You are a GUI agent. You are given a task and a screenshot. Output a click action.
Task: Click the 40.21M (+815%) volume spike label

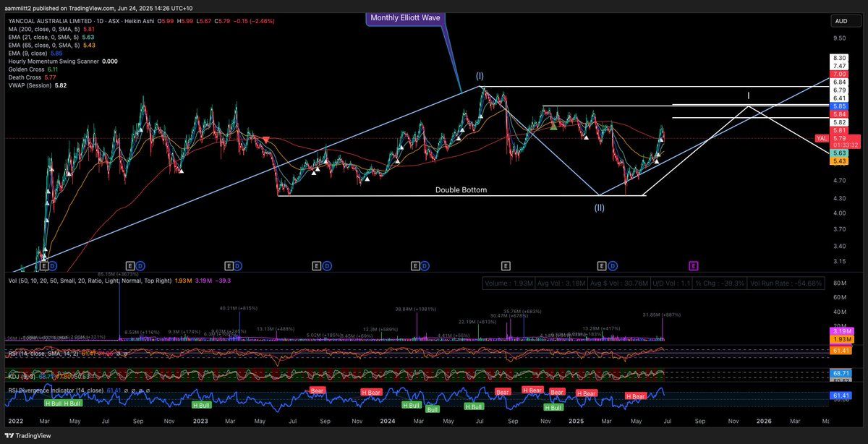coord(239,307)
